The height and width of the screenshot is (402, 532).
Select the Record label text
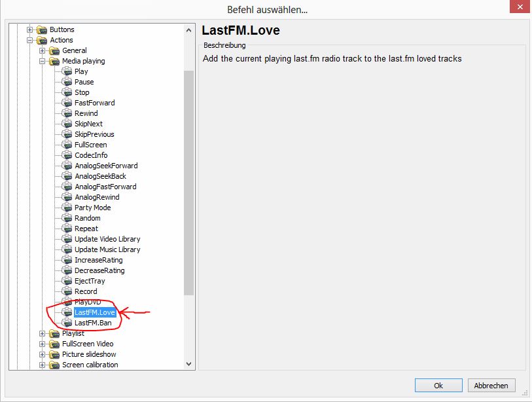point(86,291)
